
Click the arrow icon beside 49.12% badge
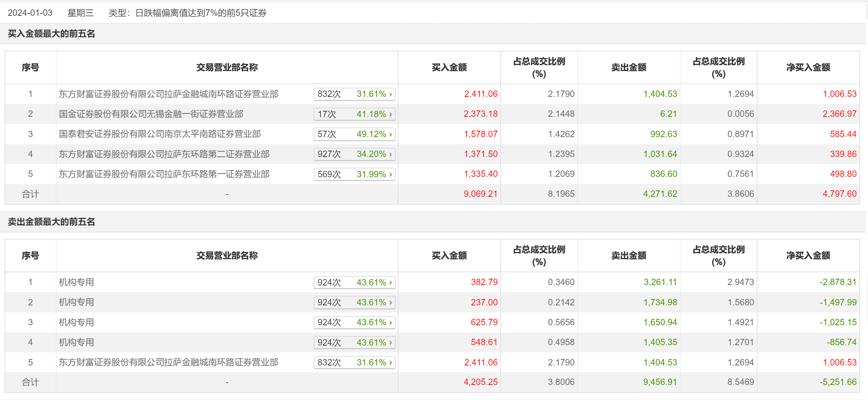point(391,134)
